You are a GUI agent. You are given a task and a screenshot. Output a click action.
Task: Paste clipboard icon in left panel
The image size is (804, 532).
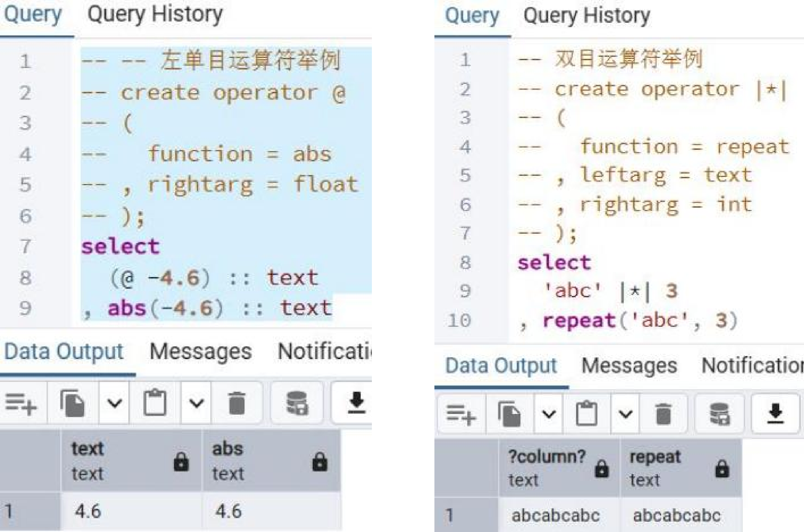[x=155, y=403]
